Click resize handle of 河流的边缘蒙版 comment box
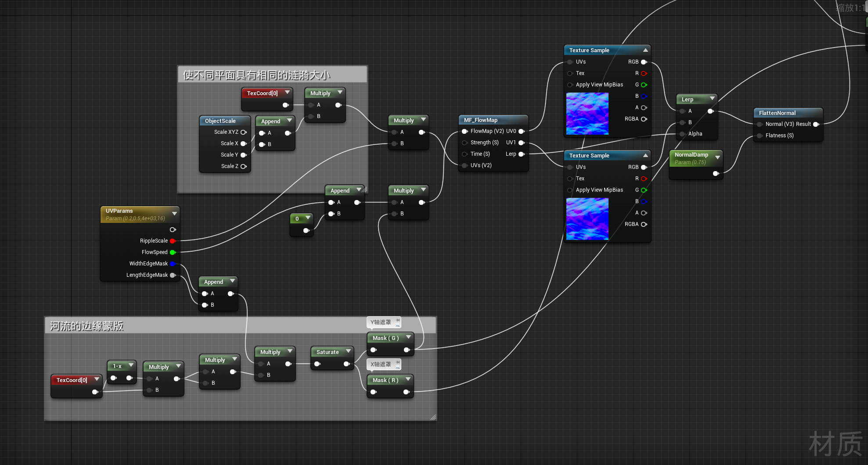868x465 pixels. pyautogui.click(x=433, y=417)
